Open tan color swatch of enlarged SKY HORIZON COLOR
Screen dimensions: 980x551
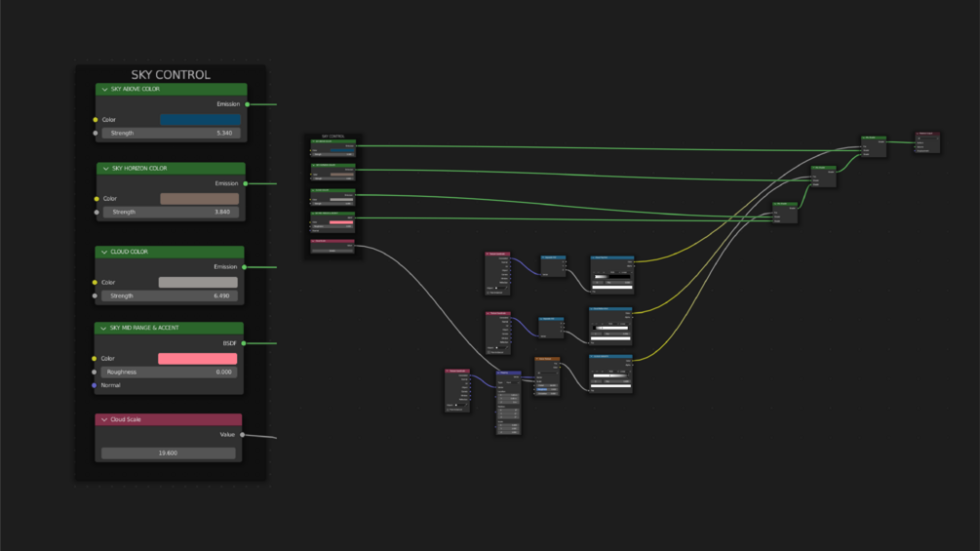[199, 199]
